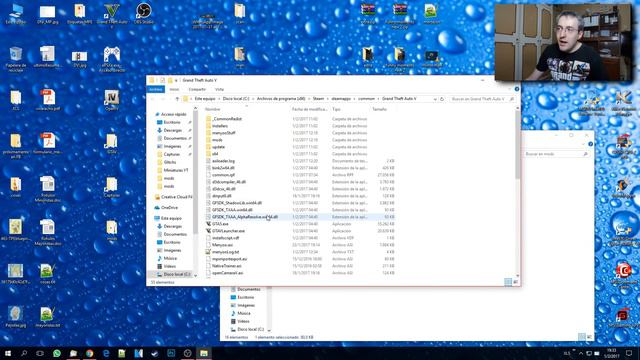Open the taskbar search magnifier
640x360 pixels.
(x=24, y=353)
